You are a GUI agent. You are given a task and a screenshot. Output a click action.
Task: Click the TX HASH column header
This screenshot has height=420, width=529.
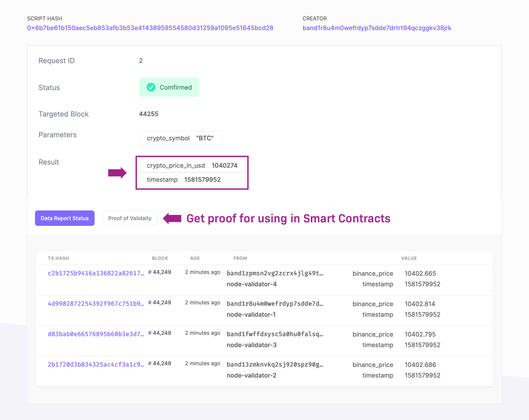(x=58, y=258)
